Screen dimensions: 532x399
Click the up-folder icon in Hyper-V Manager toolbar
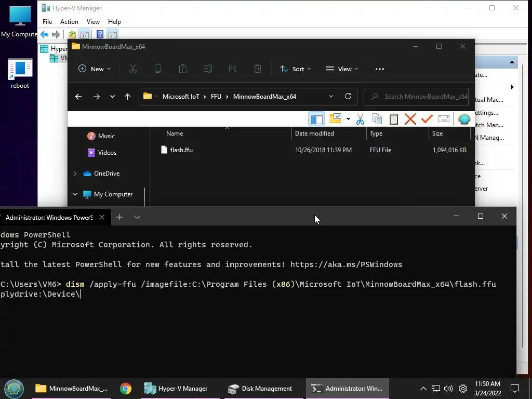coord(72,34)
